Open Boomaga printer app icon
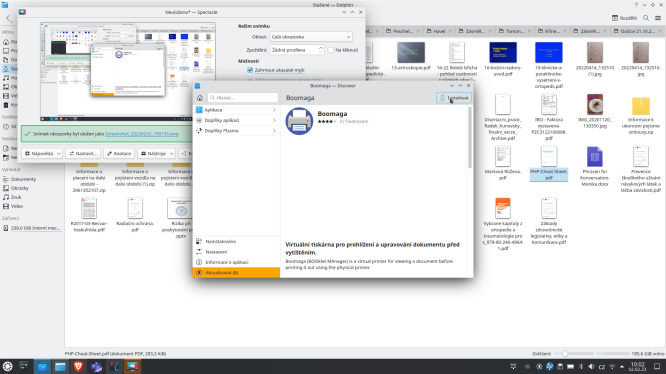This screenshot has width=666, height=374. point(299,121)
